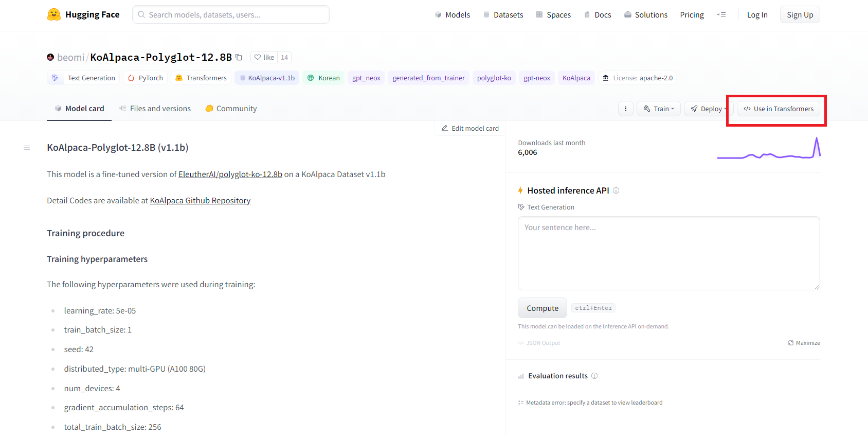Select the Transformers library tag
Viewport: 868px width, 436px height.
201,78
